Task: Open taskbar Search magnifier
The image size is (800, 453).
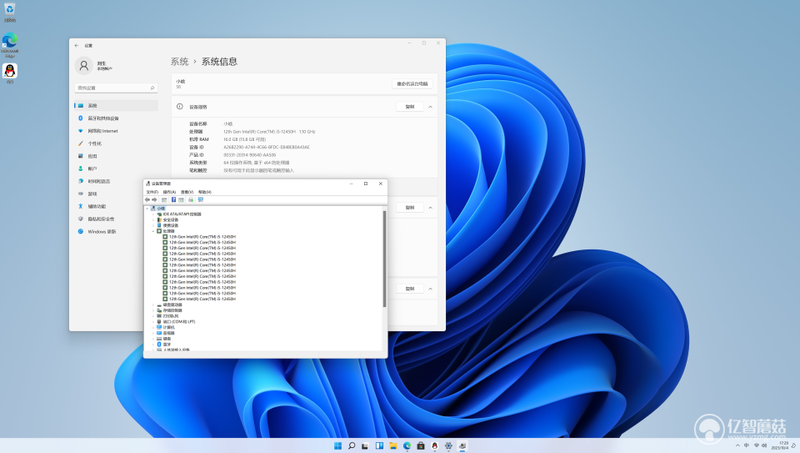Action: (x=352, y=446)
